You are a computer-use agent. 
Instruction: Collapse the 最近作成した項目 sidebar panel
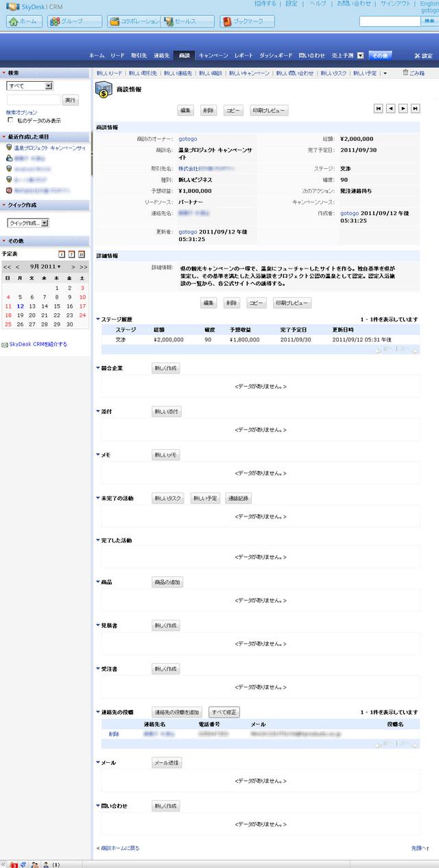coord(4,137)
